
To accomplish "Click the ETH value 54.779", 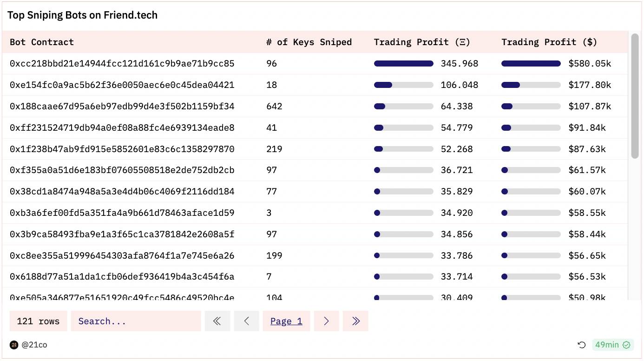I will click(x=457, y=127).
